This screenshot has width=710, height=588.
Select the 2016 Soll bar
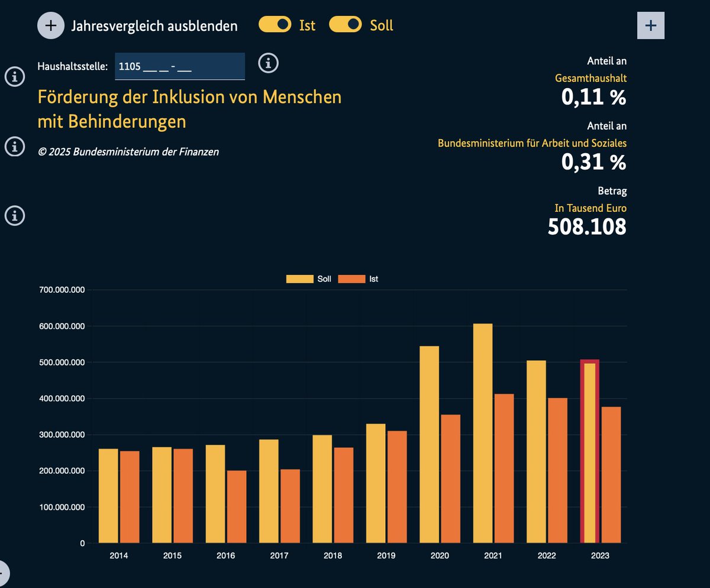(215, 494)
